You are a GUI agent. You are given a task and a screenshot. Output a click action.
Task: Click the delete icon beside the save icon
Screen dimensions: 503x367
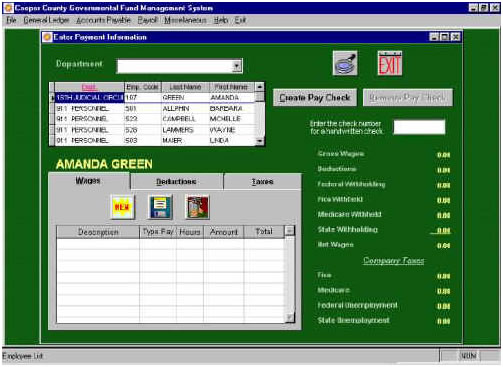pyautogui.click(x=197, y=207)
